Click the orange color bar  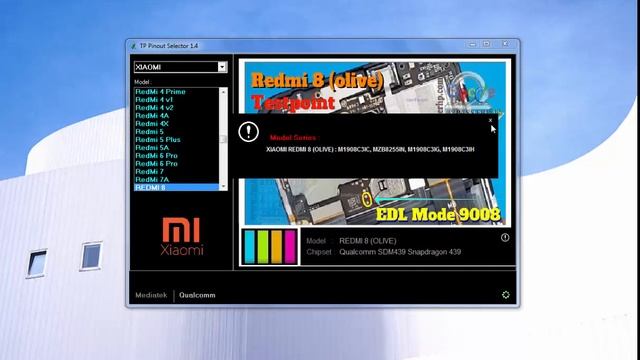pos(277,247)
